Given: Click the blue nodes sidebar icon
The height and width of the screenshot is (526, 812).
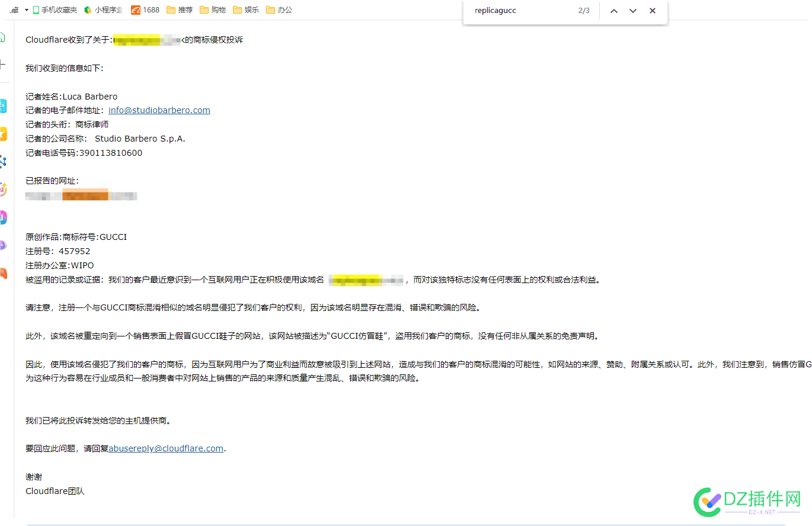Looking at the screenshot, I should click(x=3, y=161).
